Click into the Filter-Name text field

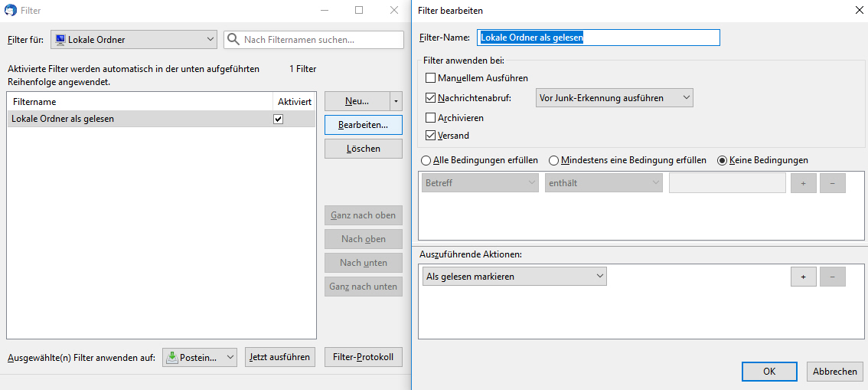[x=598, y=38]
